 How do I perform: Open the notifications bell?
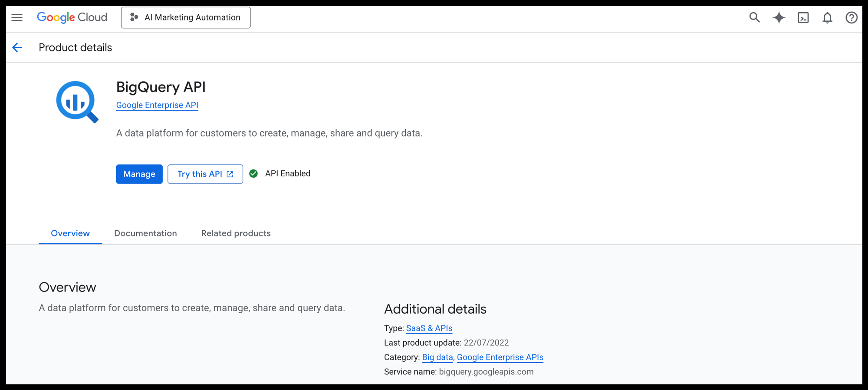(827, 17)
